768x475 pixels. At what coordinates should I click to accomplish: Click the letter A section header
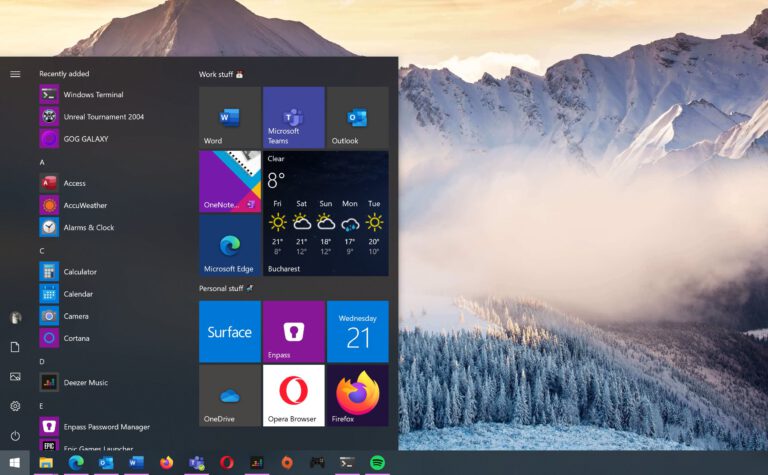coord(42,162)
